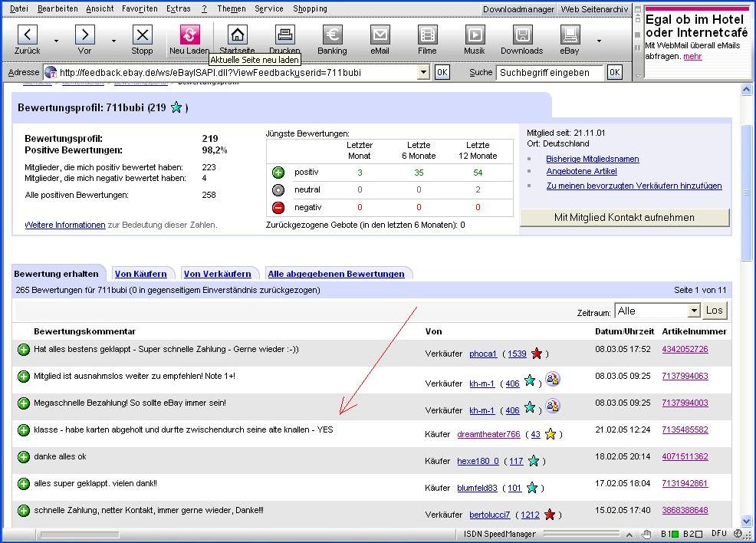Click the red negativ icon in summary table
The image size is (756, 543).
(x=278, y=207)
